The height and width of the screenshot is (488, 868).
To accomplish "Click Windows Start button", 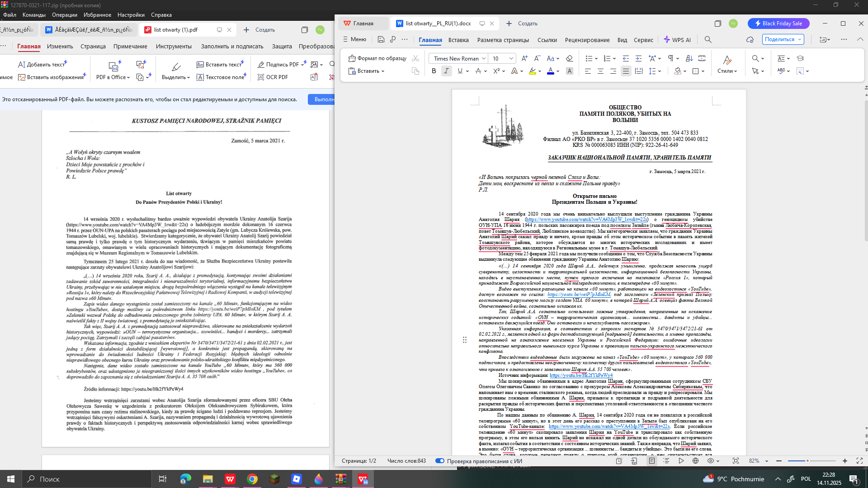I will coord(11,479).
